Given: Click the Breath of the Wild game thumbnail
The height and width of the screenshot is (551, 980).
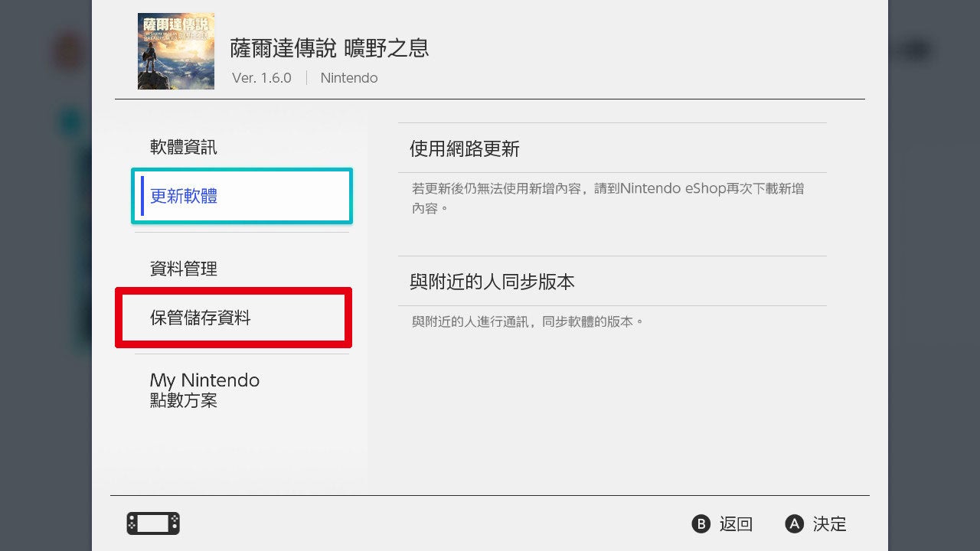Looking at the screenshot, I should [176, 51].
